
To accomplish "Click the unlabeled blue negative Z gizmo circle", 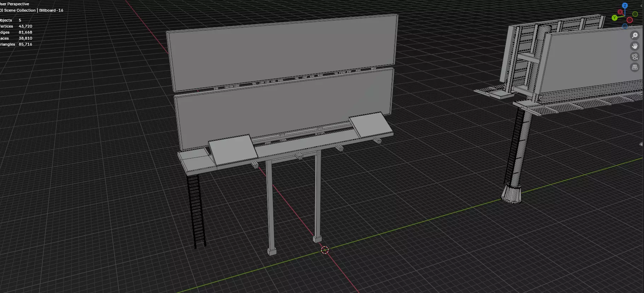I will [625, 26].
